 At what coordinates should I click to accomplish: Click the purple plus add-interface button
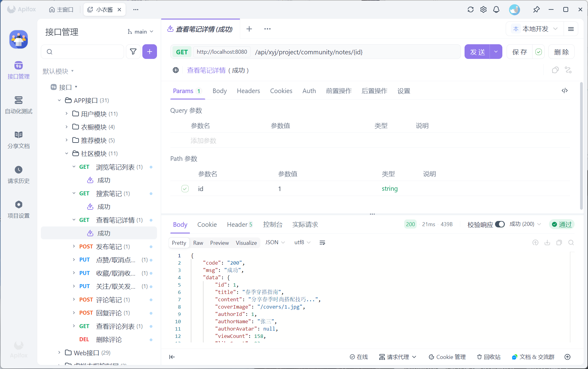click(149, 52)
